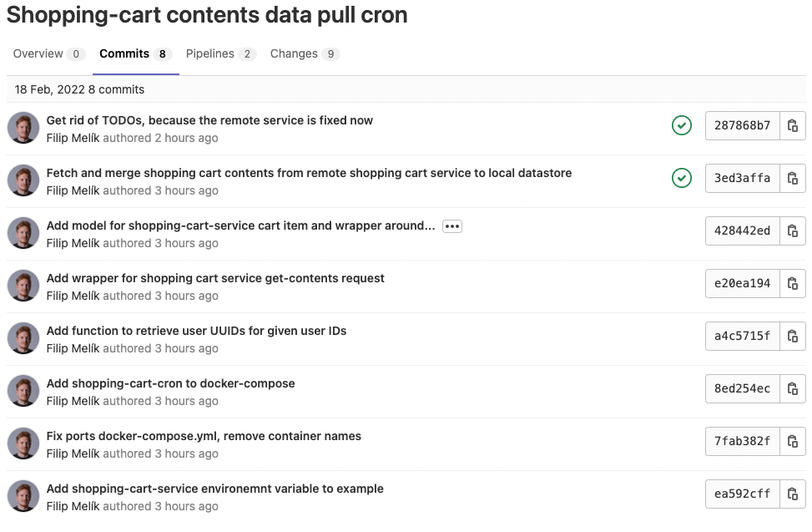Viewport: 812px width, 532px height.
Task: Copy commit SHA 7fab382f to clipboard
Action: (793, 442)
